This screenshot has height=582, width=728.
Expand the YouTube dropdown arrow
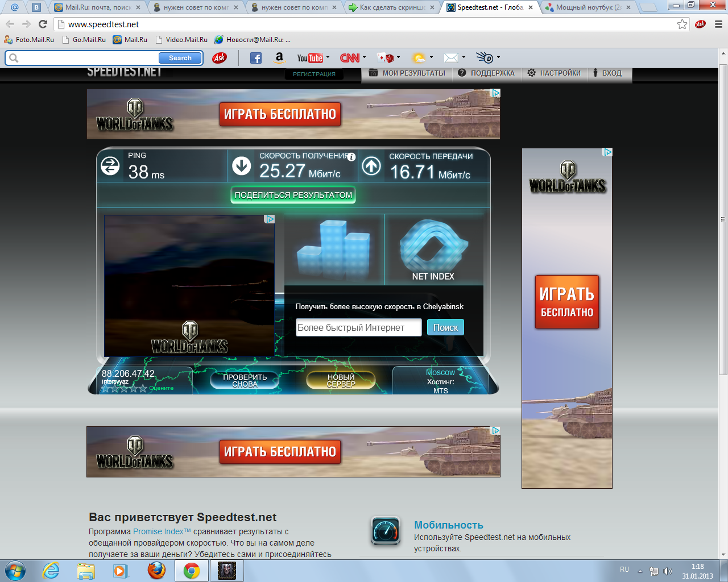point(328,57)
